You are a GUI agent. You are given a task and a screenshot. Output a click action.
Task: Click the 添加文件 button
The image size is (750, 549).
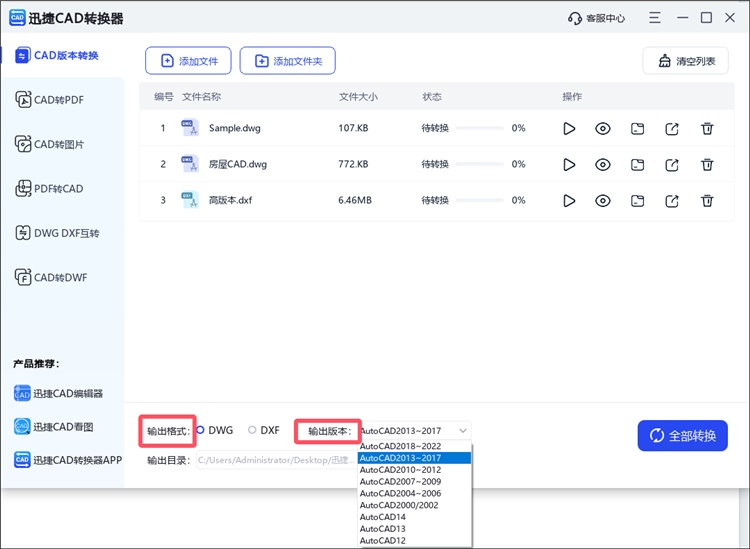pos(189,61)
